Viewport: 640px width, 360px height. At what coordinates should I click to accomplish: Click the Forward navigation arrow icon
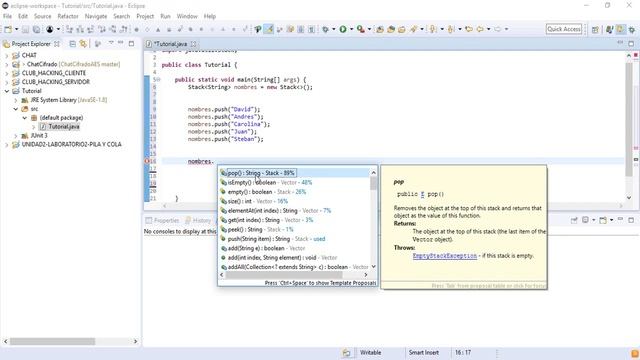(498, 29)
